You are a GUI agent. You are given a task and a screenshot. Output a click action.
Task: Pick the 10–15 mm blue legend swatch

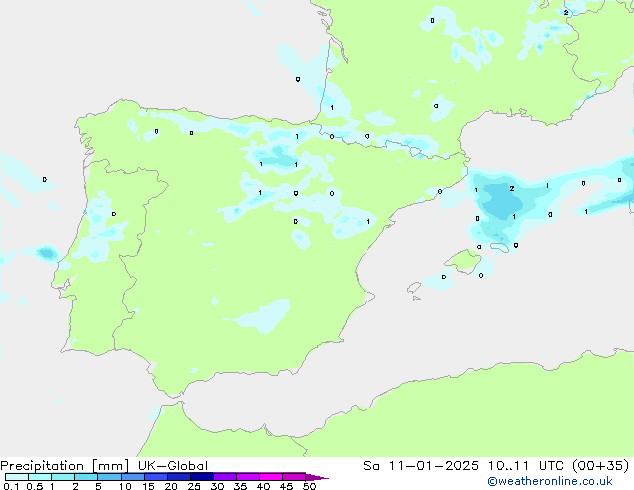click(x=132, y=477)
